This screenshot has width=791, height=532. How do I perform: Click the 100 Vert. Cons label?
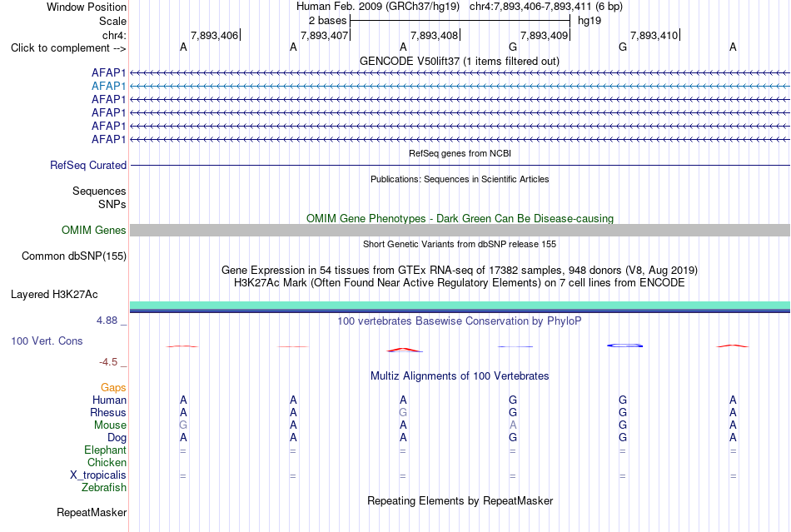(47, 341)
